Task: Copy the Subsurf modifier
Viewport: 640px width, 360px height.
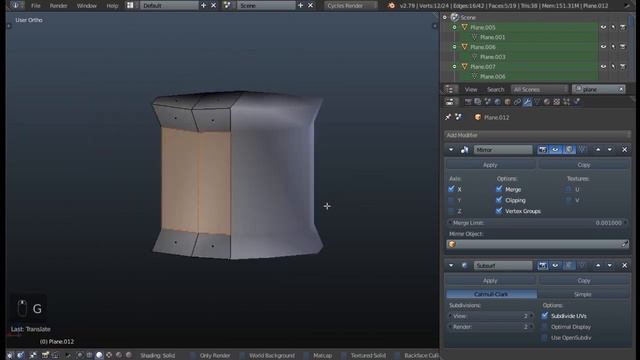Action: (584, 281)
